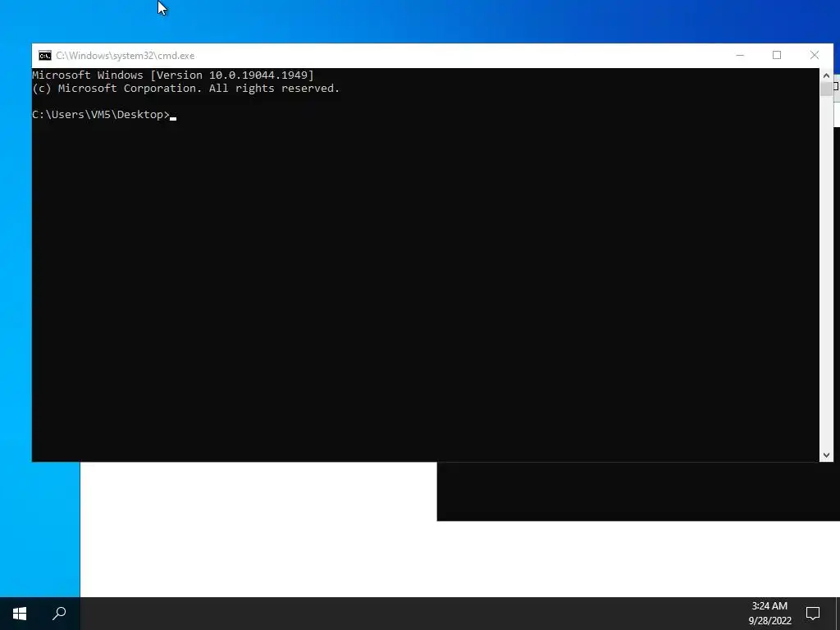
Task: Click the date 9/28/2022 in taskbar
Action: tap(769, 621)
